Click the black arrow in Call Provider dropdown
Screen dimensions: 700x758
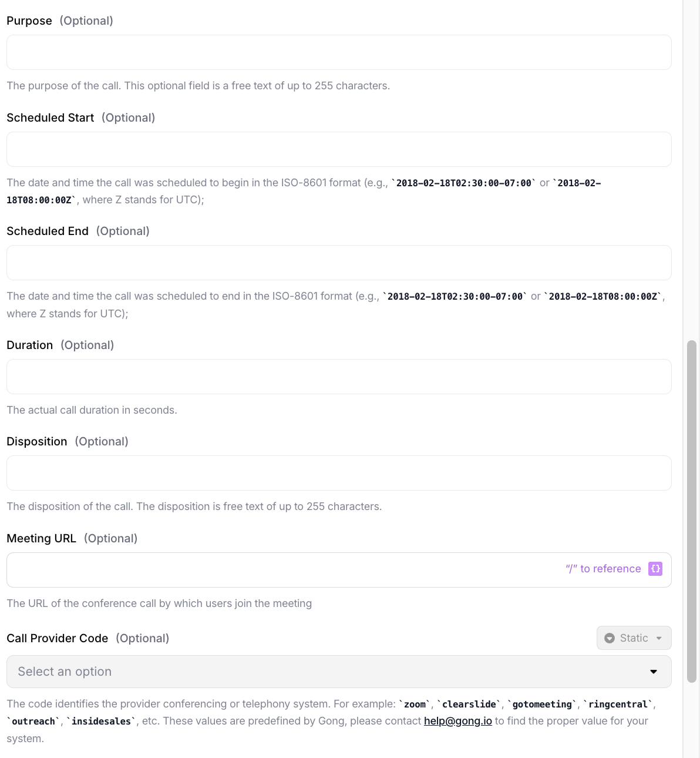[x=654, y=672]
